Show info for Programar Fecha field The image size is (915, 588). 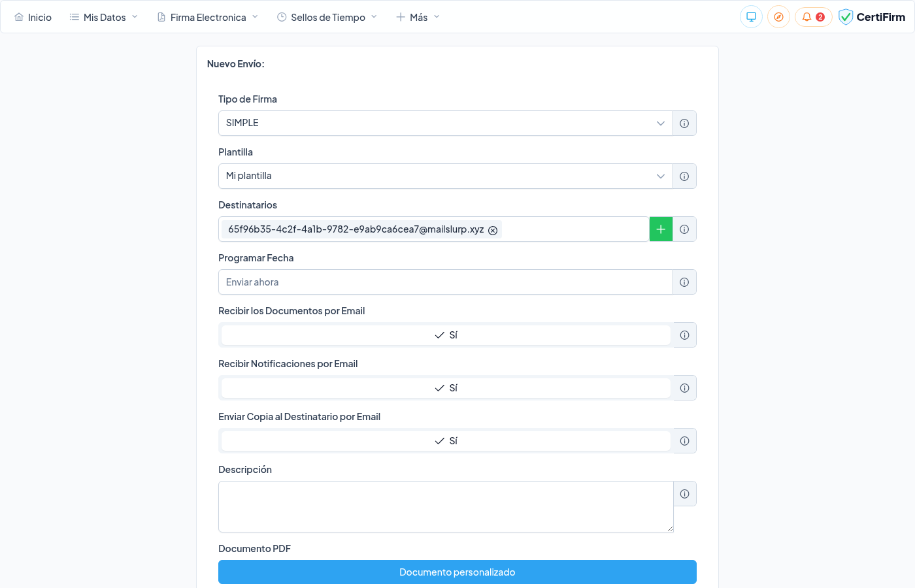[684, 282]
